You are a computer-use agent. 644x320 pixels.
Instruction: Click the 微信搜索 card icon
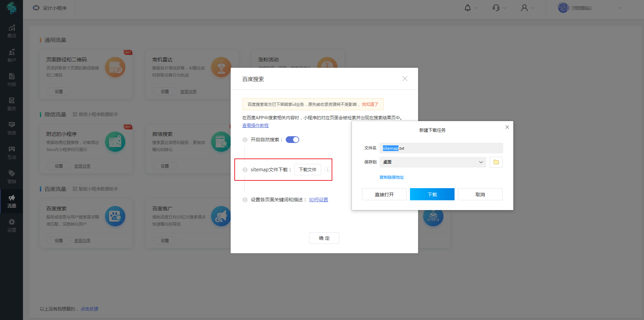(x=221, y=142)
